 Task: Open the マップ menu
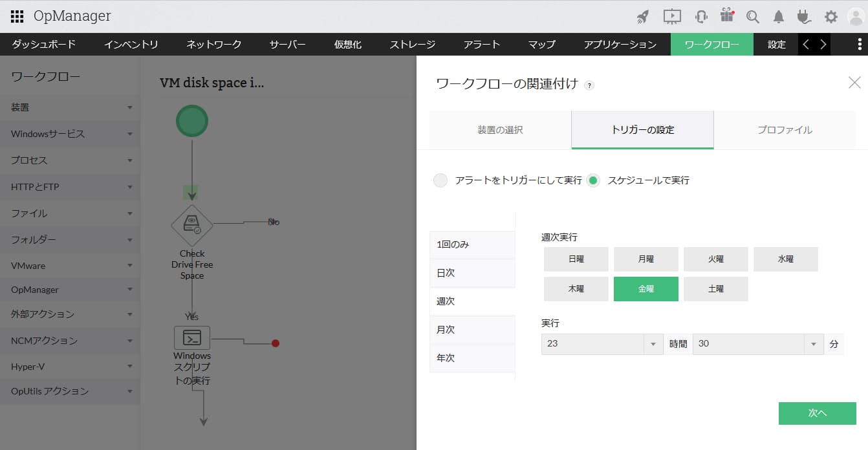(x=542, y=44)
